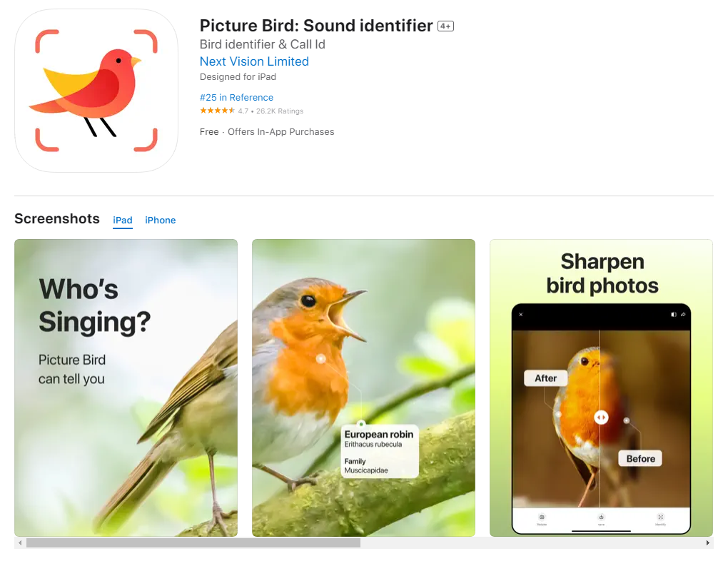Screen dimensions: 728x561
Task: Click the European robin info card
Action: 379,451
